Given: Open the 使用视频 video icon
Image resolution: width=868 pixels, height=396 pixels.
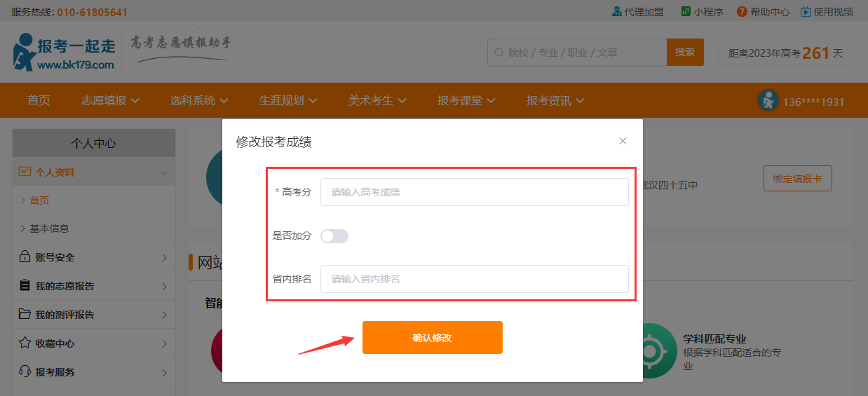Looking at the screenshot, I should pos(806,11).
